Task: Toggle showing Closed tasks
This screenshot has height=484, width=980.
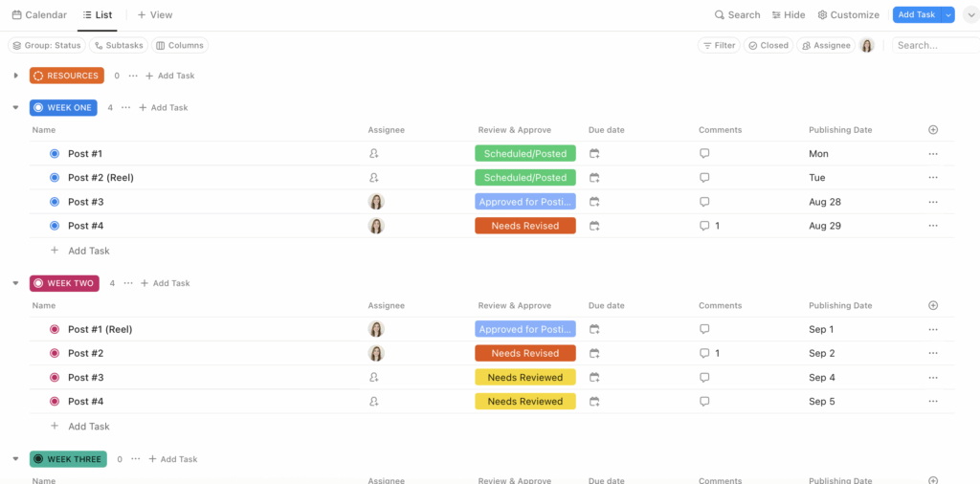Action: point(768,46)
